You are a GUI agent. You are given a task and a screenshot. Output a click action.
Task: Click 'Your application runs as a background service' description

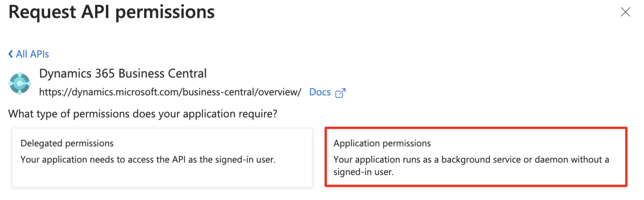point(471,166)
